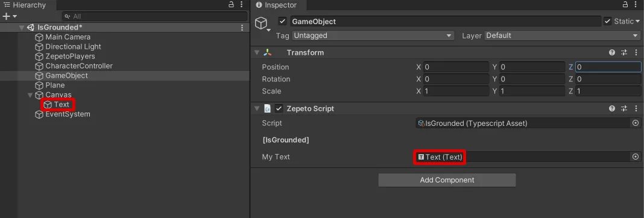Collapse the Zepeto Script component foldout
The width and height of the screenshot is (644, 218).
click(257, 109)
